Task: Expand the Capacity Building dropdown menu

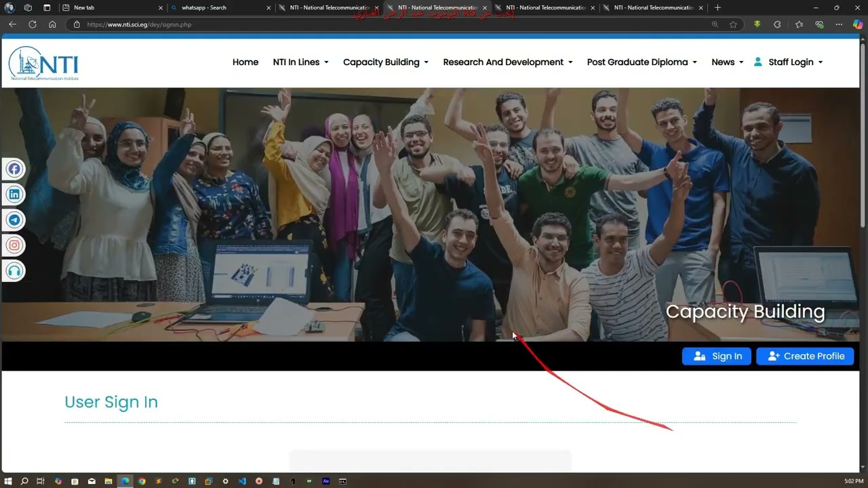Action: click(x=385, y=62)
